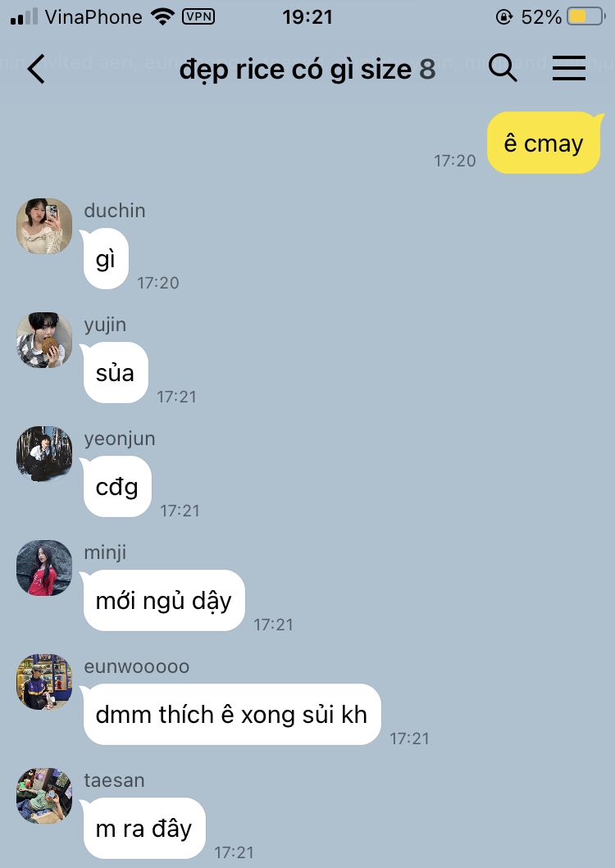Tap the eunwooooo sender name
Screen dimensions: 615x868
pyautogui.click(x=137, y=667)
